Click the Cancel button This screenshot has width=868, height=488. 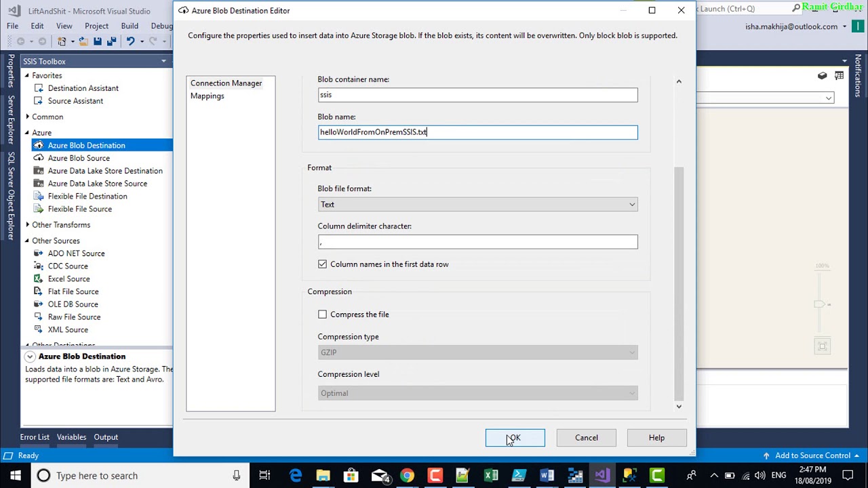pyautogui.click(x=587, y=438)
